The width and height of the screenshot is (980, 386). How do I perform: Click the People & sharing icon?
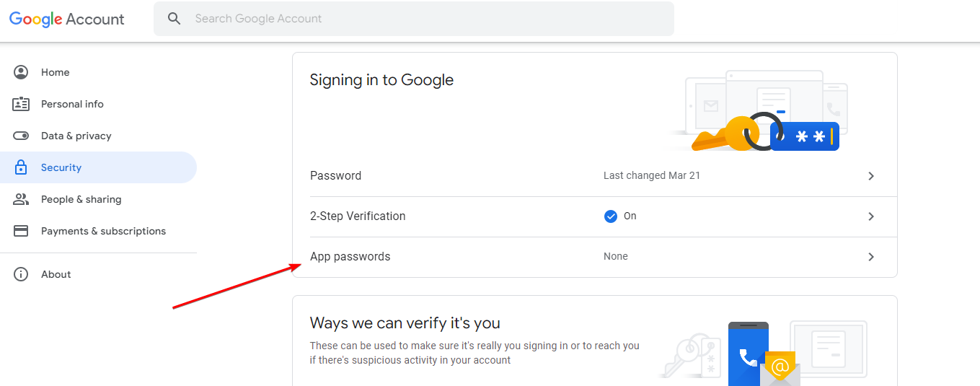21,199
